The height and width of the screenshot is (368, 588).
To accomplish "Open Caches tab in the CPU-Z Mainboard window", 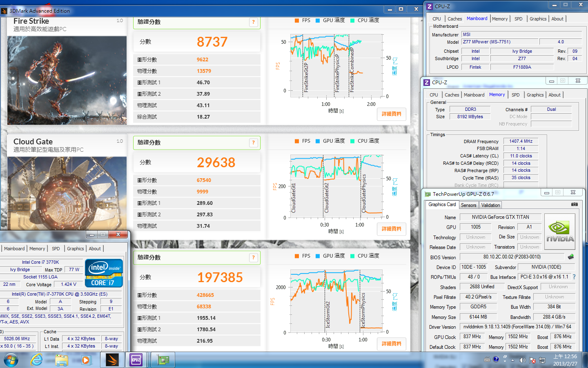I will (x=454, y=19).
